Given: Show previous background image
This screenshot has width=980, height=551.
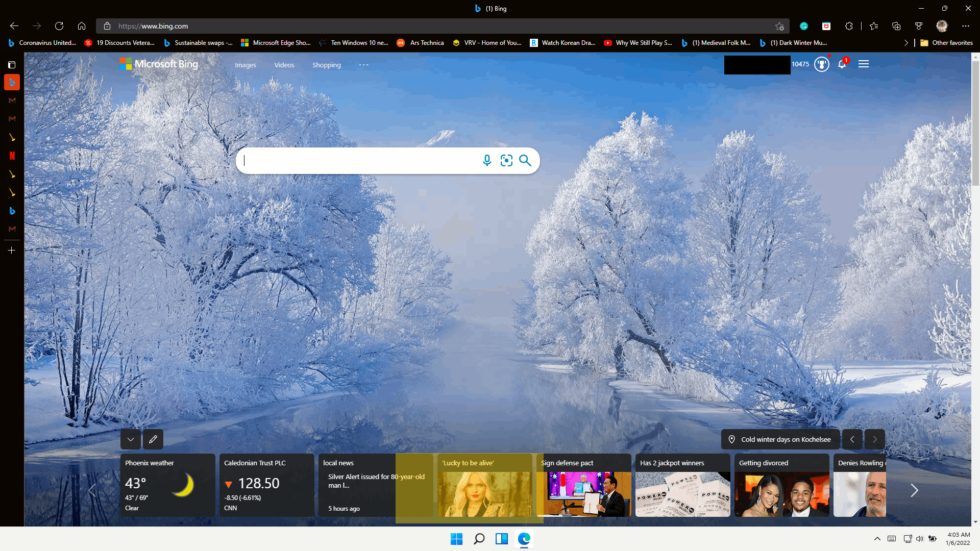Looking at the screenshot, I should (x=852, y=439).
